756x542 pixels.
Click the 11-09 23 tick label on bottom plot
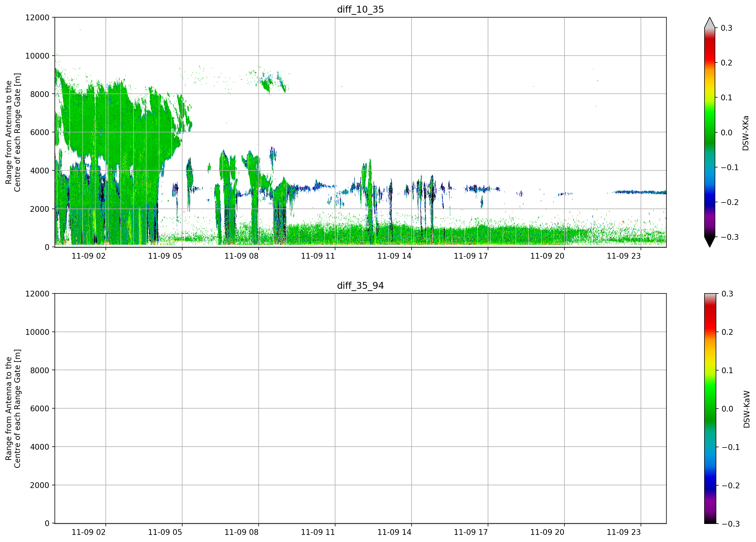[x=624, y=532]
